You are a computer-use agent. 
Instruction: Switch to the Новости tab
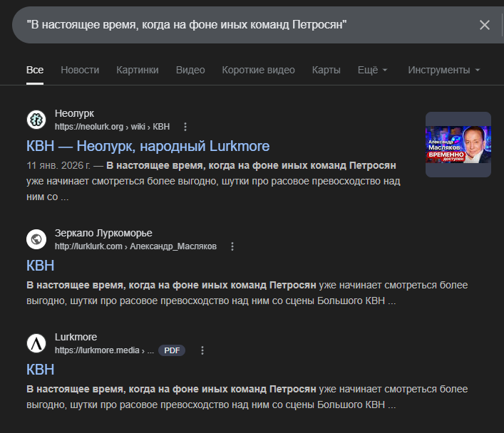pos(80,70)
